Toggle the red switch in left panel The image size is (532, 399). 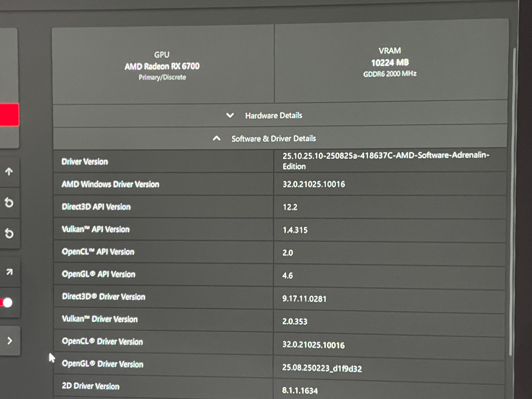(x=6, y=303)
